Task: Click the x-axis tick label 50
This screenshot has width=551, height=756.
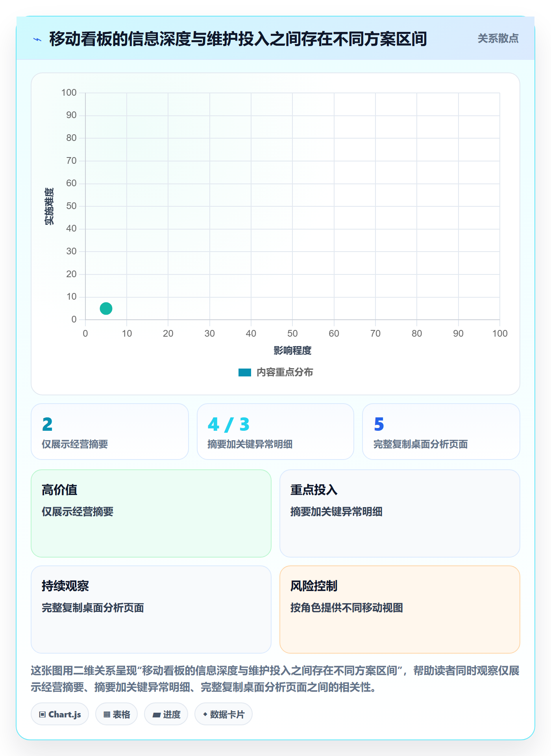Action: [292, 334]
